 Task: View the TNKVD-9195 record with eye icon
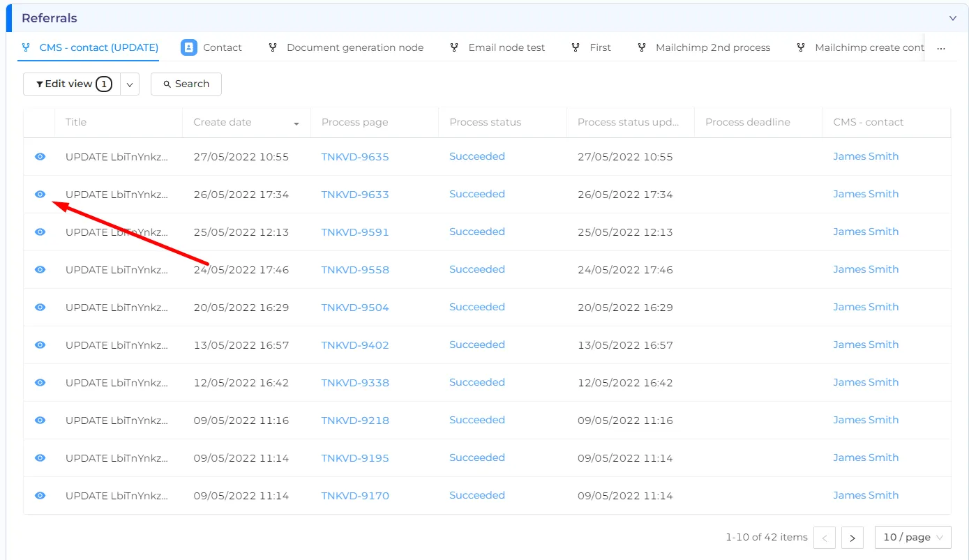point(40,458)
